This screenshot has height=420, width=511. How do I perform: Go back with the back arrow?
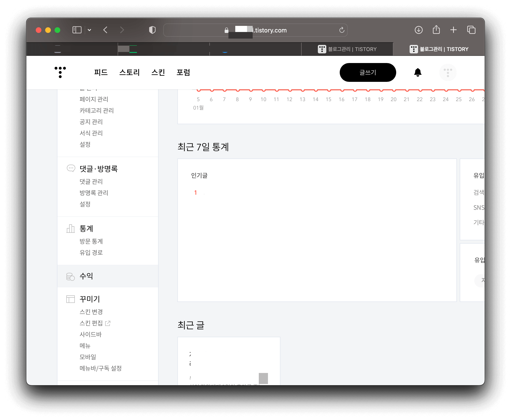105,30
